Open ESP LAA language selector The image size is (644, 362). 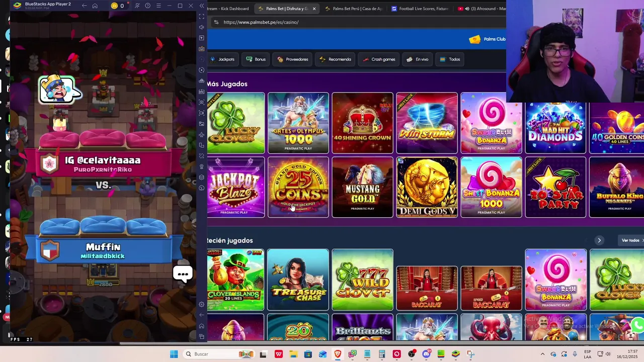(588, 354)
